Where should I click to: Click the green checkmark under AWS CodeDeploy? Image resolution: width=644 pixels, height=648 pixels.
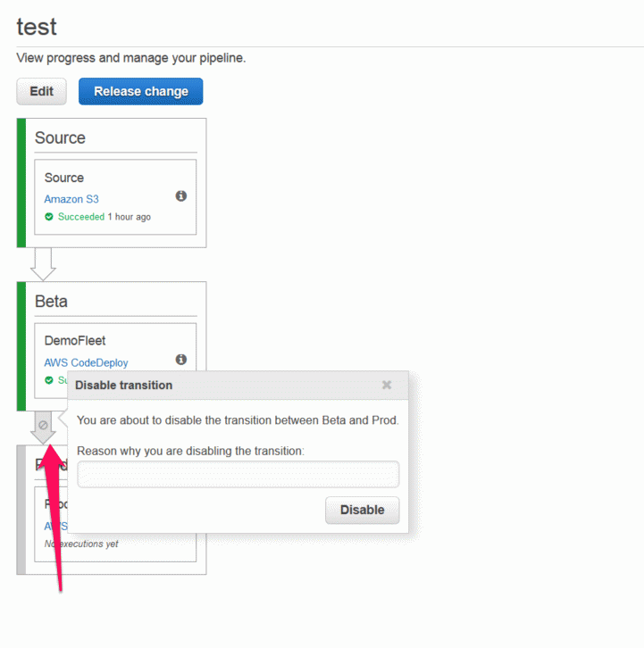pyautogui.click(x=49, y=380)
